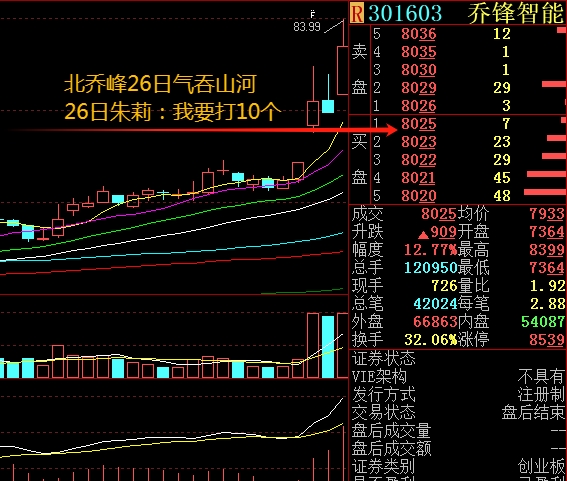Open the stock name 乔锋智能
This screenshot has height=481, width=567.
pos(516,13)
